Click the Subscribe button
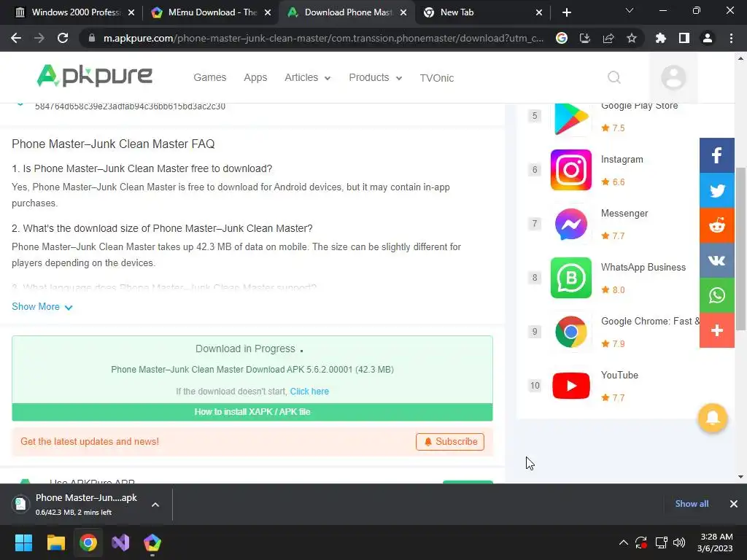The height and width of the screenshot is (560, 747). click(x=449, y=441)
